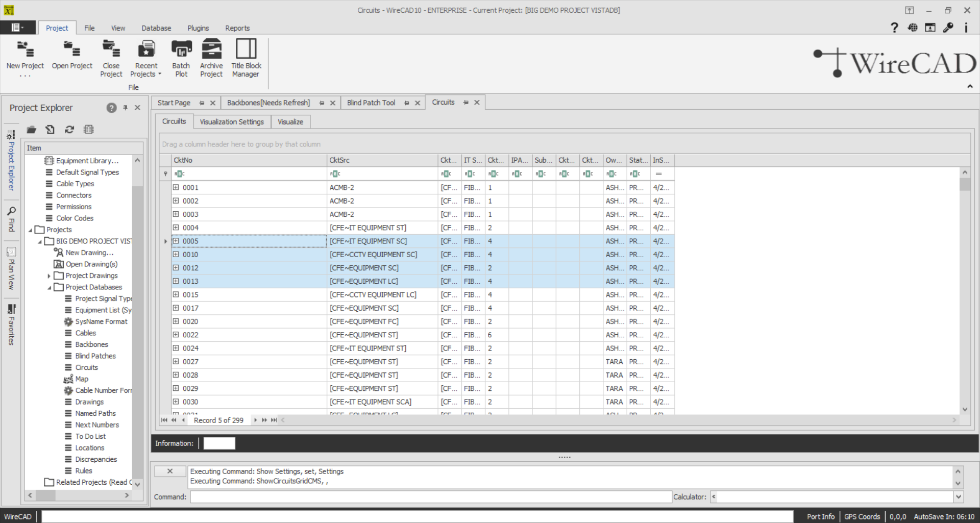Go to the next record in navigator
The width and height of the screenshot is (980, 523).
(x=255, y=420)
